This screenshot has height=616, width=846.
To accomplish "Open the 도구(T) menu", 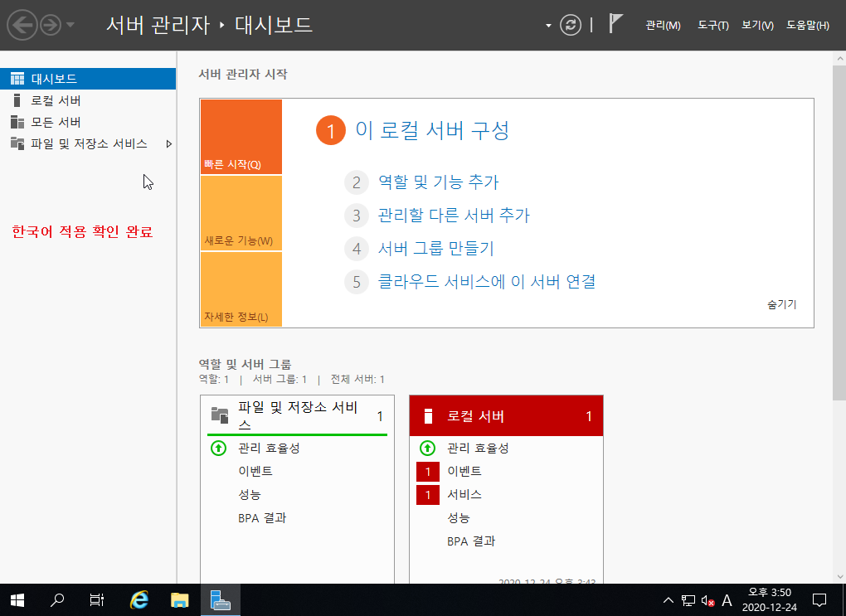I will coord(712,26).
